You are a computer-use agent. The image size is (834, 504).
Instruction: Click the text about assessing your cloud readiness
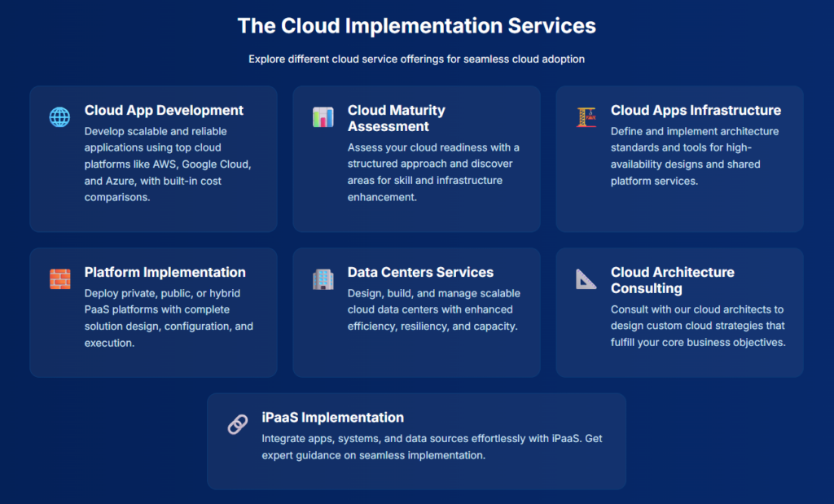433,173
